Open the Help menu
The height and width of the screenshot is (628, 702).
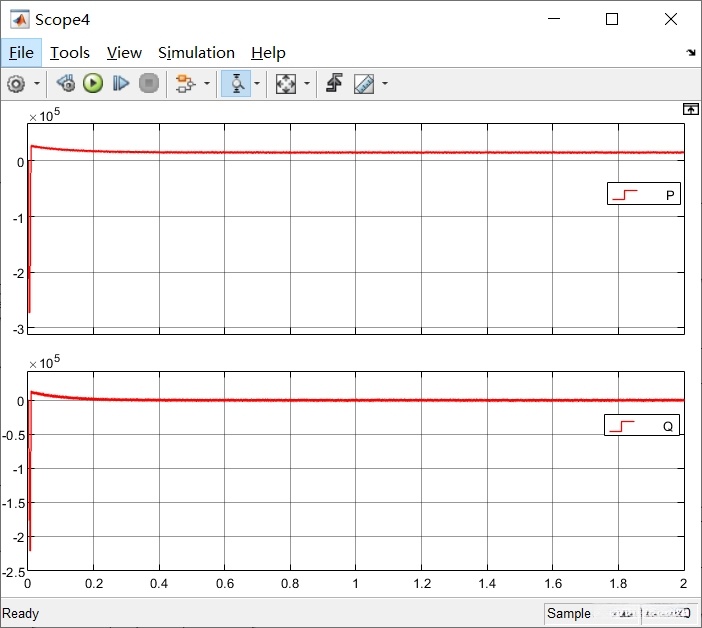click(268, 53)
